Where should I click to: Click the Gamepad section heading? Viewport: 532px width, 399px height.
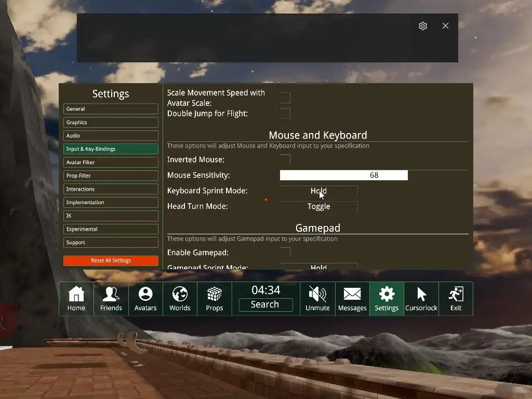(x=318, y=228)
